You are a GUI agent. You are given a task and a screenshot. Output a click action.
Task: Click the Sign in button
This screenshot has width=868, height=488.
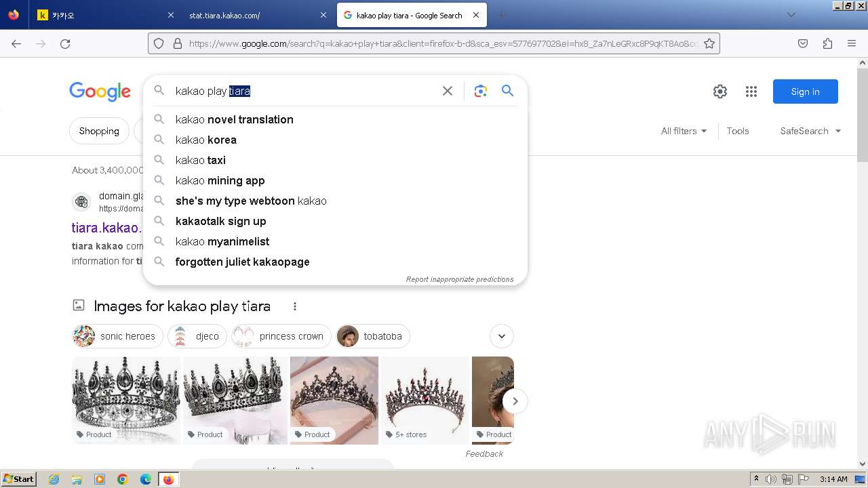point(805,91)
